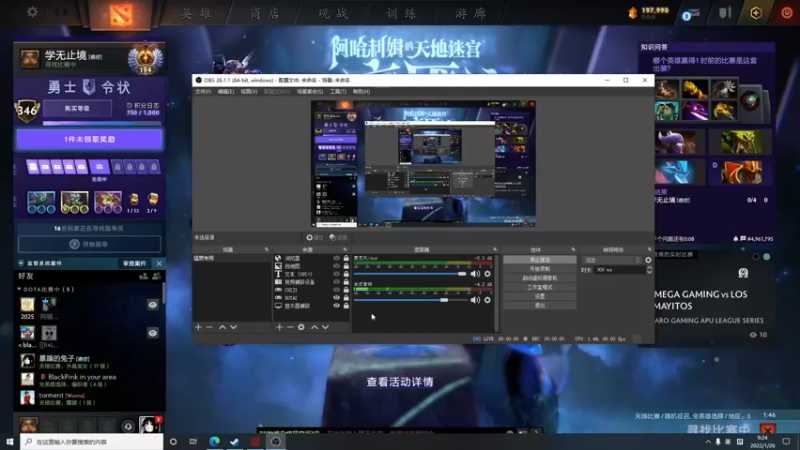Pop out the Audio Mixer dock panel
This screenshot has height=450, width=800.
(495, 249)
